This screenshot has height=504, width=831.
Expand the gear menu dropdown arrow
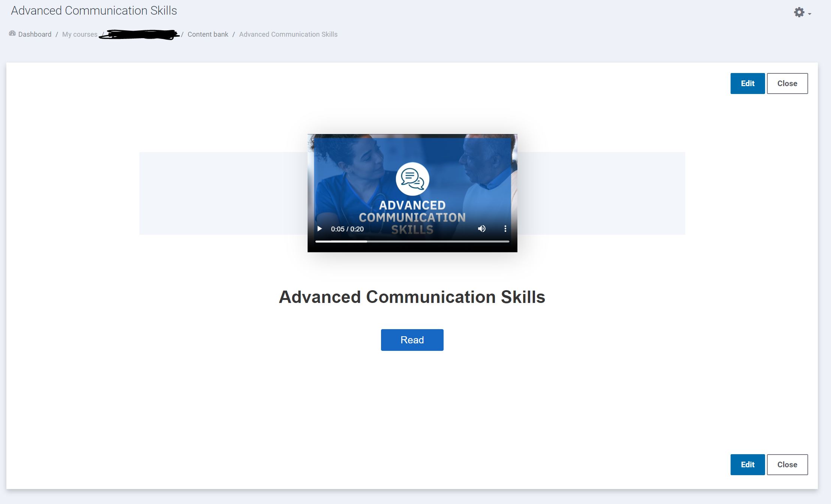pyautogui.click(x=810, y=14)
